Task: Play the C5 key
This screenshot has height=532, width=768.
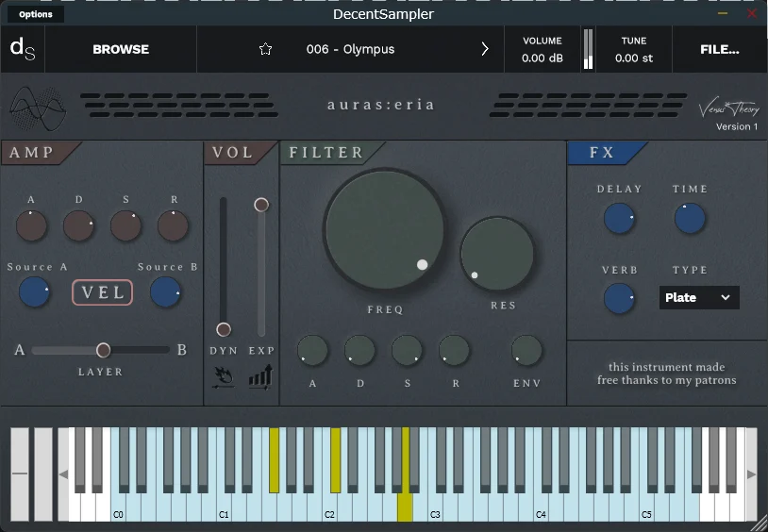Action: (x=646, y=507)
